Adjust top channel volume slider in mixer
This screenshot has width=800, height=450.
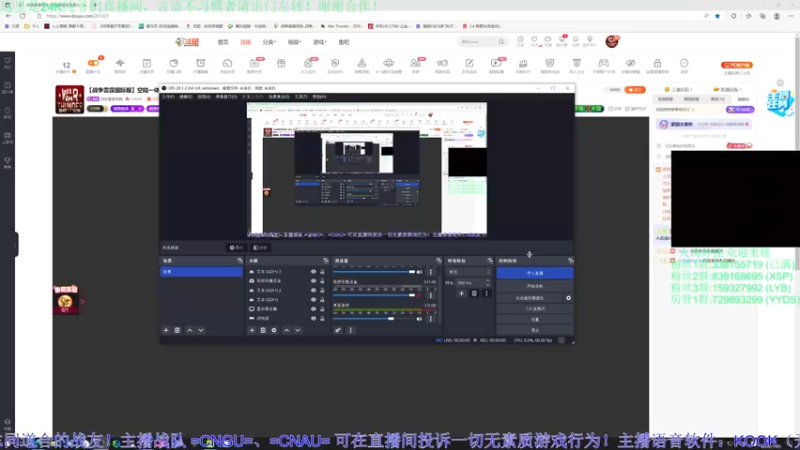[374, 272]
